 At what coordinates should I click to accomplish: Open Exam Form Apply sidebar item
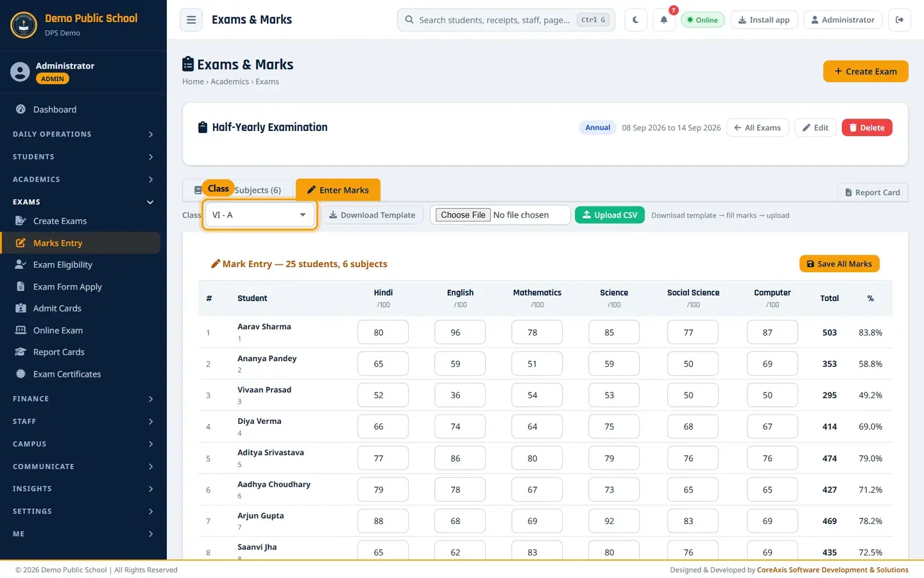coord(80,286)
